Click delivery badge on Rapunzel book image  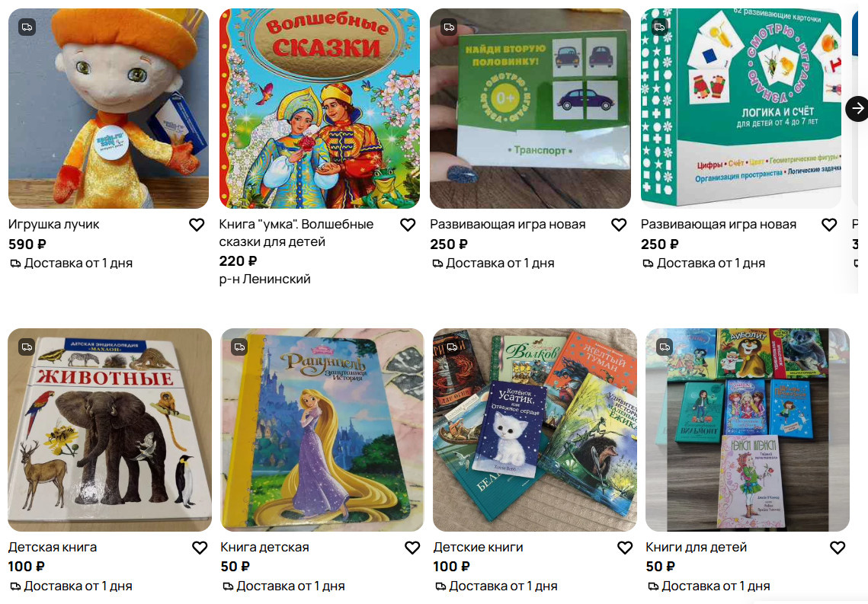pyautogui.click(x=240, y=347)
